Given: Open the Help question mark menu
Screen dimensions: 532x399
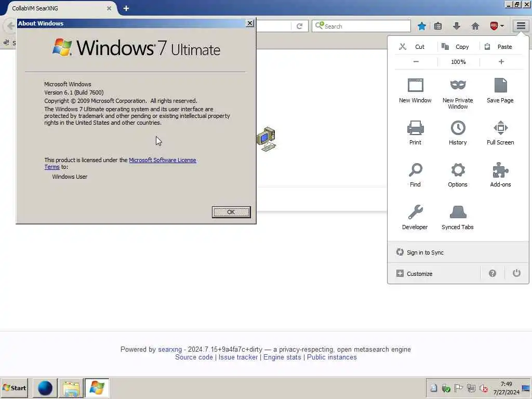Looking at the screenshot, I should click(x=493, y=273).
